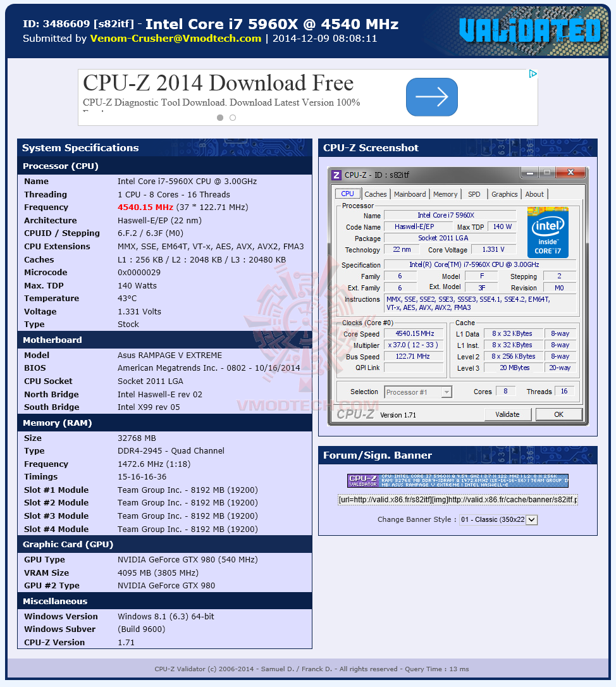The width and height of the screenshot is (616, 687).
Task: Minimize the CPU-Z window
Action: (530, 173)
